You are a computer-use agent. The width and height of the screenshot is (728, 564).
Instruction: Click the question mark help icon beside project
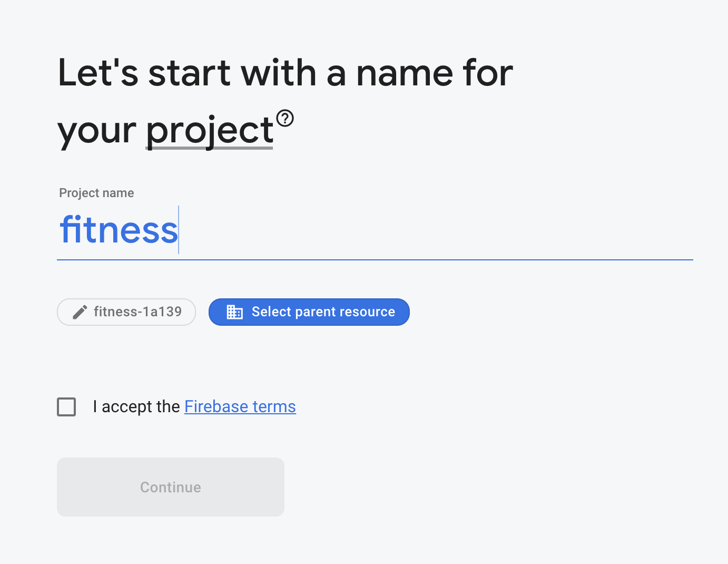[285, 118]
